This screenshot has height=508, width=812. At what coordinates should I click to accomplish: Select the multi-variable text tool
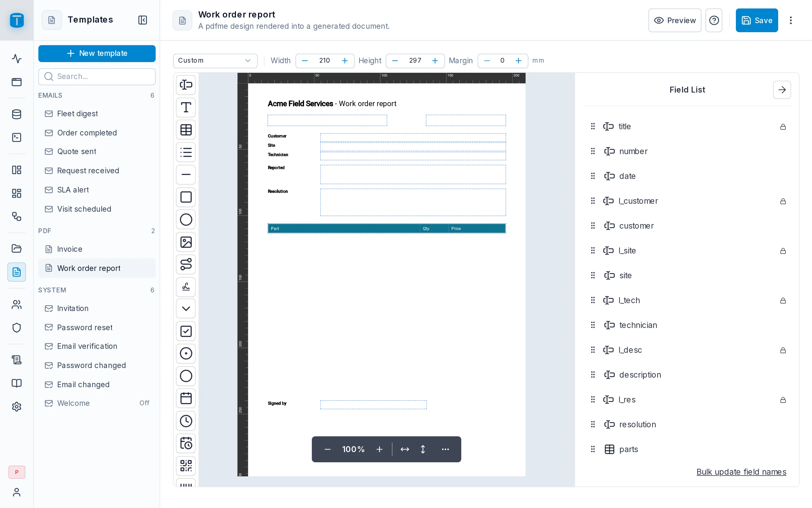[x=186, y=85]
